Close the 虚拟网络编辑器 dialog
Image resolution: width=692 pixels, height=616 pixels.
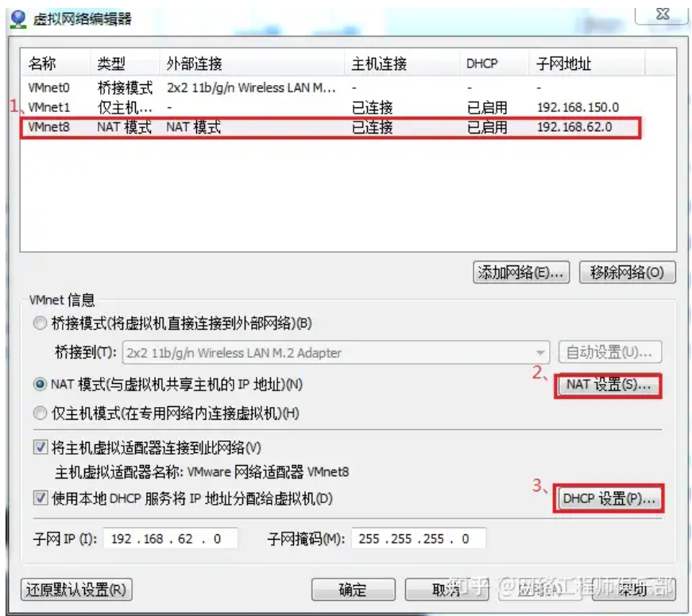tap(662, 14)
